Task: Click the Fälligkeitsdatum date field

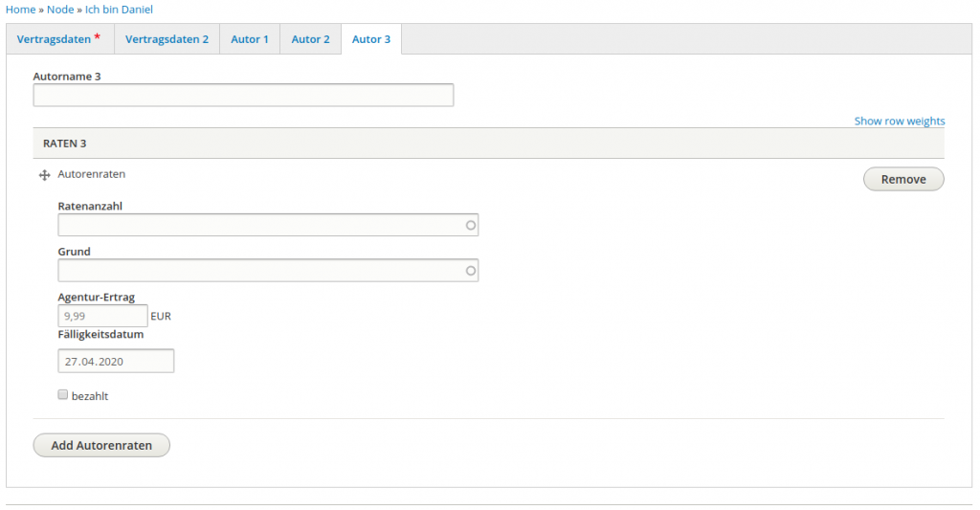Action: (x=116, y=362)
